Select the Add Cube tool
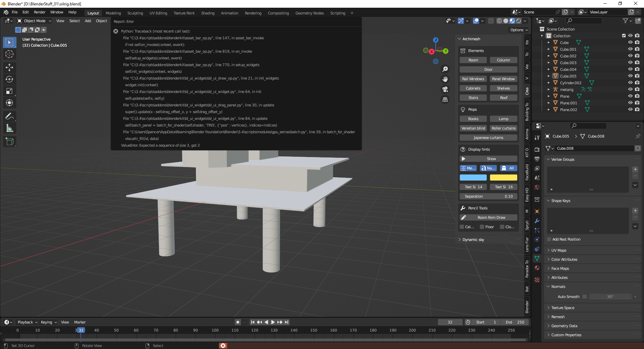 9,141
